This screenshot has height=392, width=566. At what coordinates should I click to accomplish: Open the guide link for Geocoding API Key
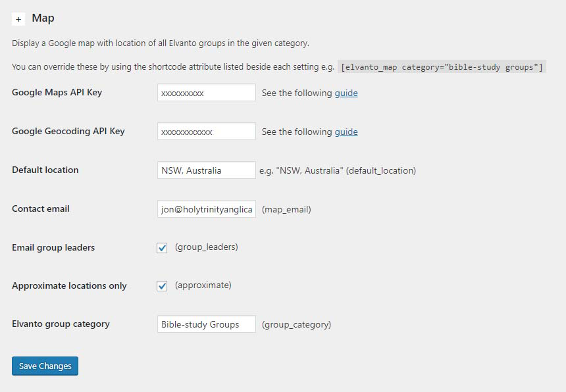(346, 132)
